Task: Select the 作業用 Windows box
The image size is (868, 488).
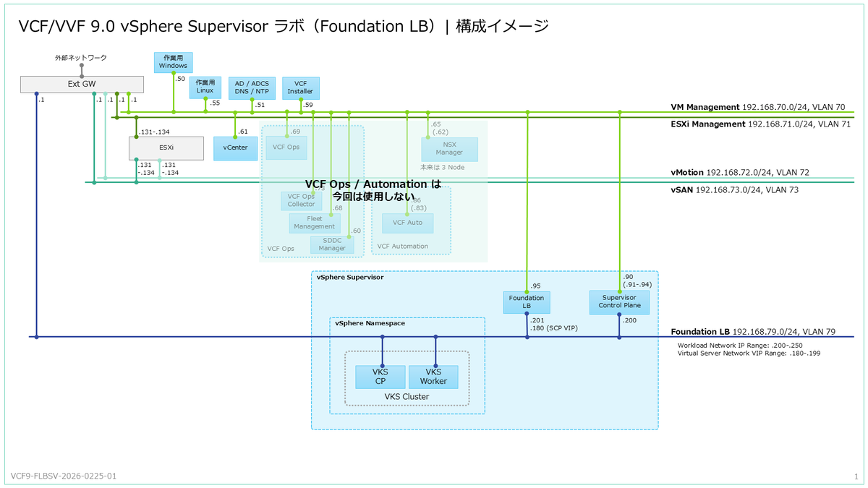Action: [173, 61]
